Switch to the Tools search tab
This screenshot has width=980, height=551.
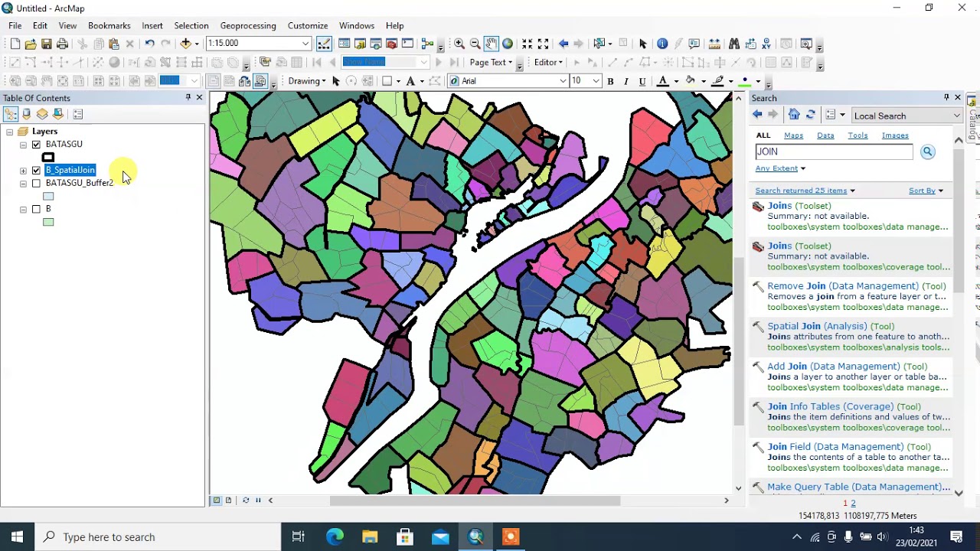coord(857,135)
